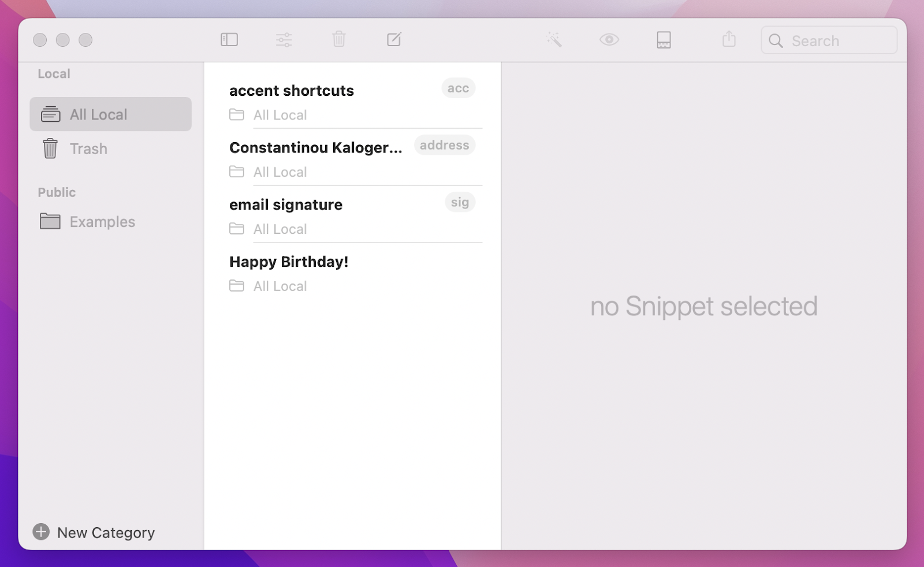The height and width of the screenshot is (567, 924).
Task: Open the Examples public folder
Action: tap(102, 221)
